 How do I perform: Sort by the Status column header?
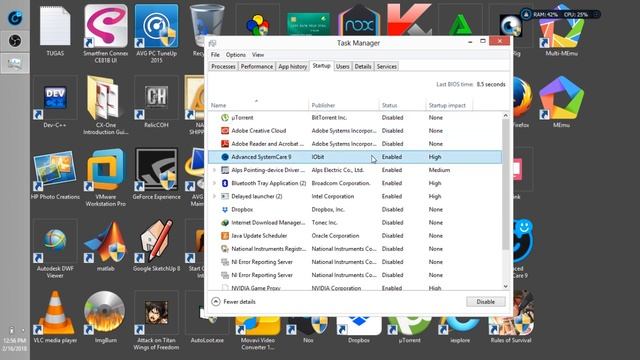pos(402,105)
